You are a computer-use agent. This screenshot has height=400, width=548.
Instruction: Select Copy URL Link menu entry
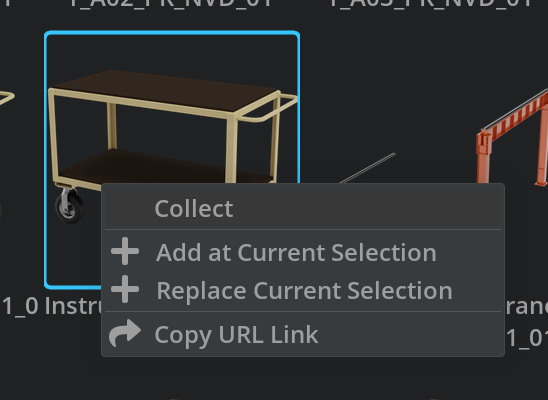coord(303,334)
